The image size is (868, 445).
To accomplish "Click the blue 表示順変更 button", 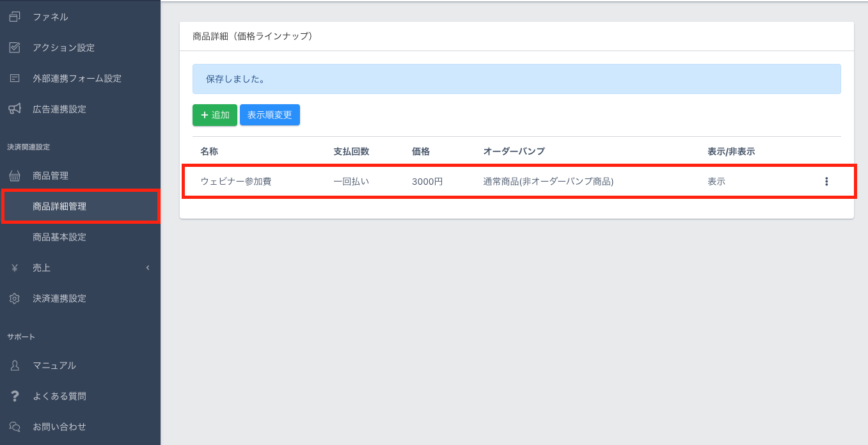I will pos(269,115).
